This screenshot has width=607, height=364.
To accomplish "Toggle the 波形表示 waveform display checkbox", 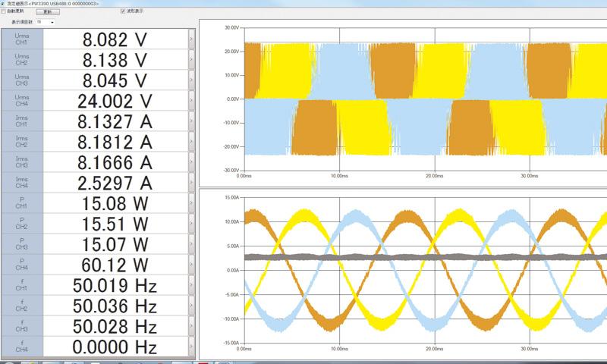I will [x=124, y=12].
